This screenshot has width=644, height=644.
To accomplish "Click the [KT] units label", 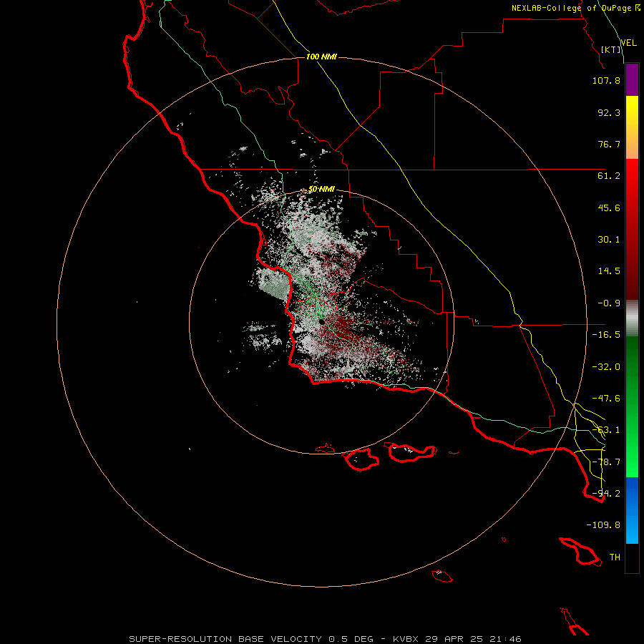I will tap(611, 49).
